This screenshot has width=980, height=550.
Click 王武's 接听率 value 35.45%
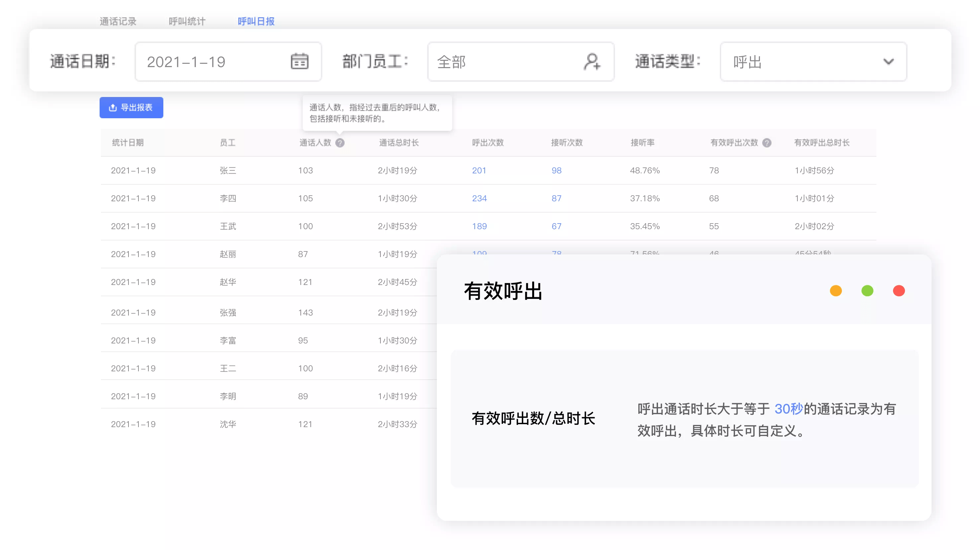pos(645,226)
